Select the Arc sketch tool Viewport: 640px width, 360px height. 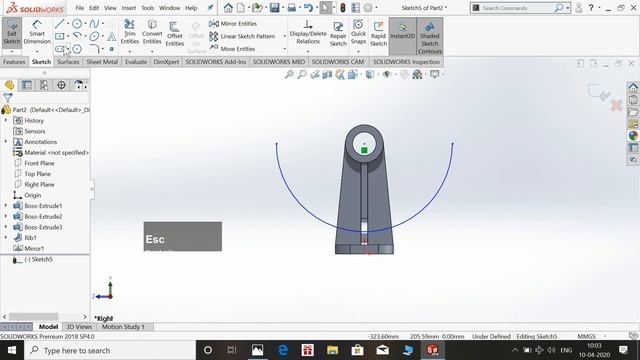click(x=77, y=36)
